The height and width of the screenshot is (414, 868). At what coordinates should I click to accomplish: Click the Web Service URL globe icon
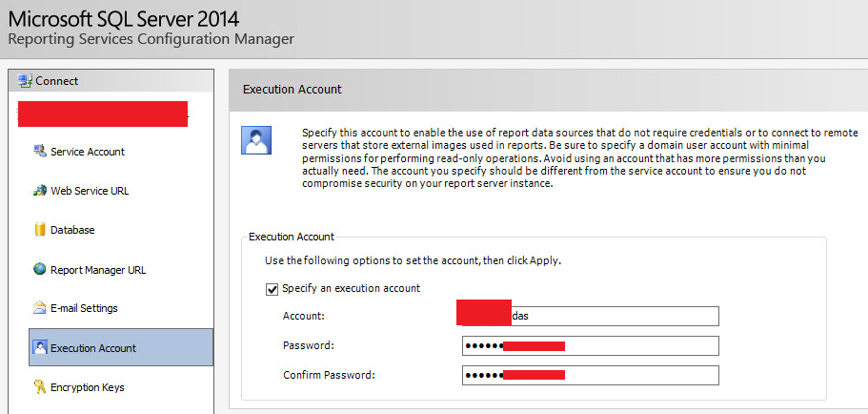tap(40, 191)
